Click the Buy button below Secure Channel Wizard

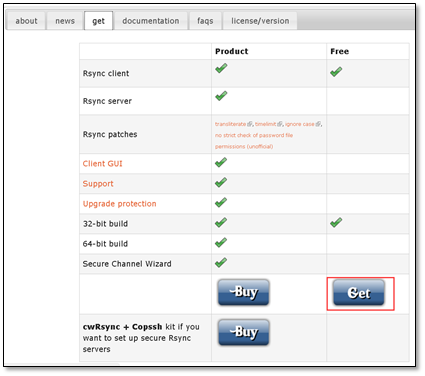[243, 292]
